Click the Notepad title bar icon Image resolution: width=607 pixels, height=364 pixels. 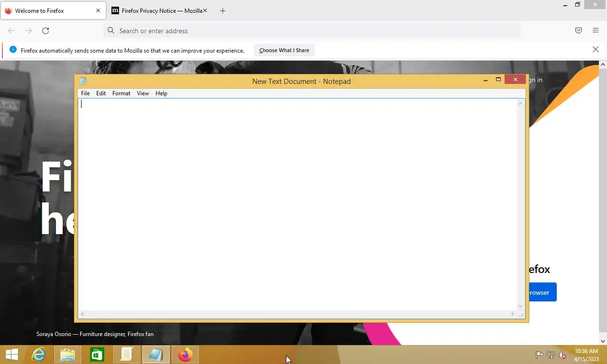(x=83, y=81)
